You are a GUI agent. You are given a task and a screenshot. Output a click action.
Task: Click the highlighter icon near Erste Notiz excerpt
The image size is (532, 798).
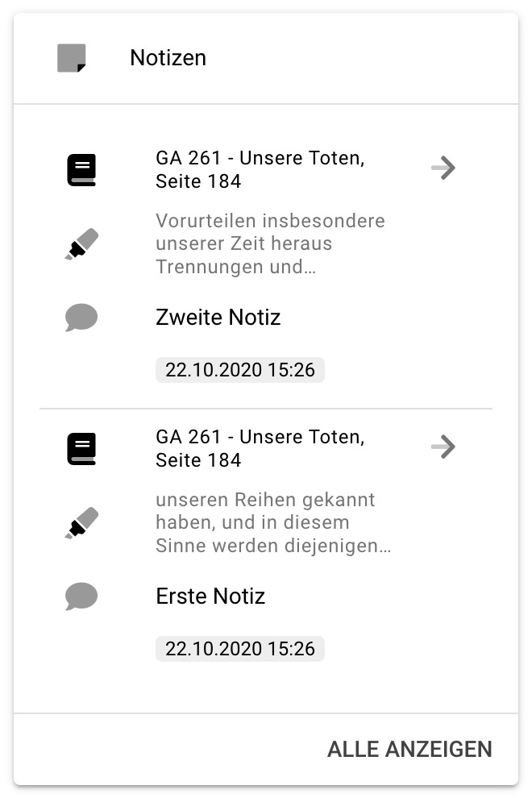point(80,522)
